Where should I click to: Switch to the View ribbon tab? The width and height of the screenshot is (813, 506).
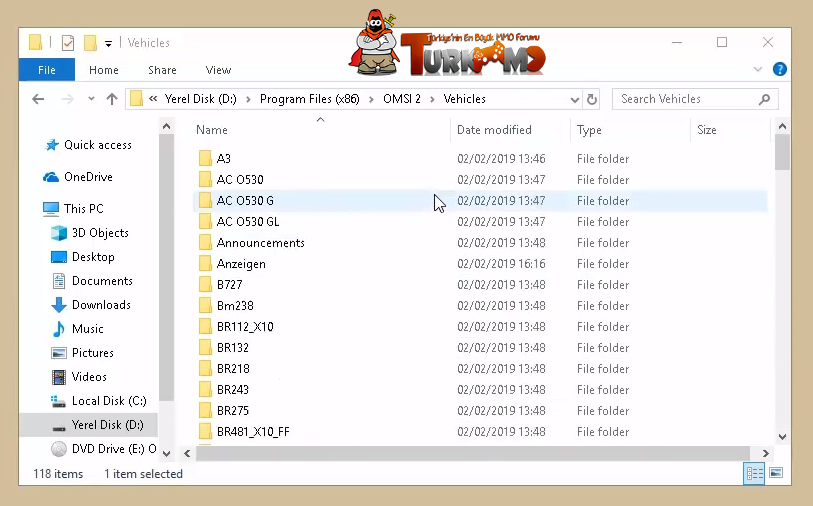(218, 70)
